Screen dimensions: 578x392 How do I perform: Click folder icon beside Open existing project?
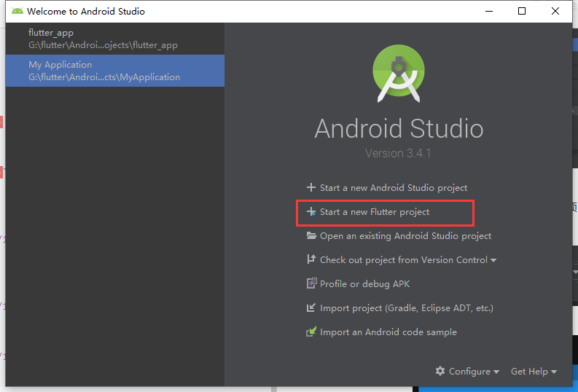(x=311, y=235)
